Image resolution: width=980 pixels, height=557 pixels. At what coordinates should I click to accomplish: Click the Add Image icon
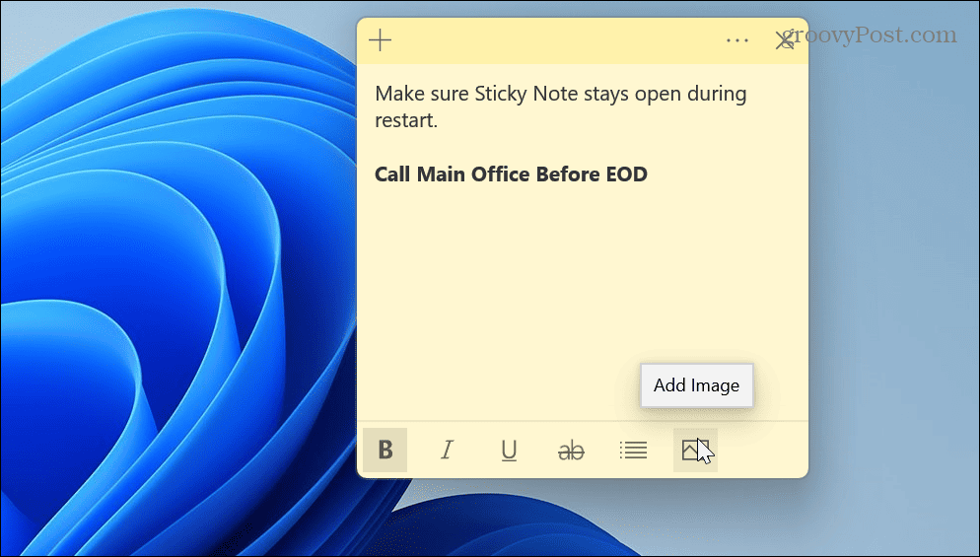pos(695,451)
